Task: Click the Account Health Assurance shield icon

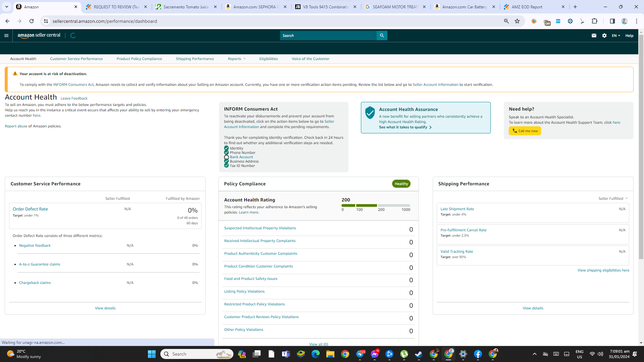Action: [370, 113]
